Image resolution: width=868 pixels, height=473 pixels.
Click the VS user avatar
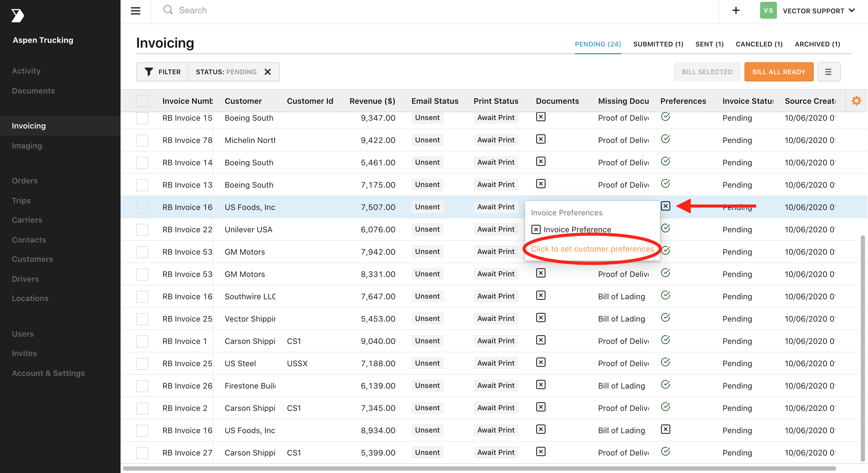click(x=768, y=11)
